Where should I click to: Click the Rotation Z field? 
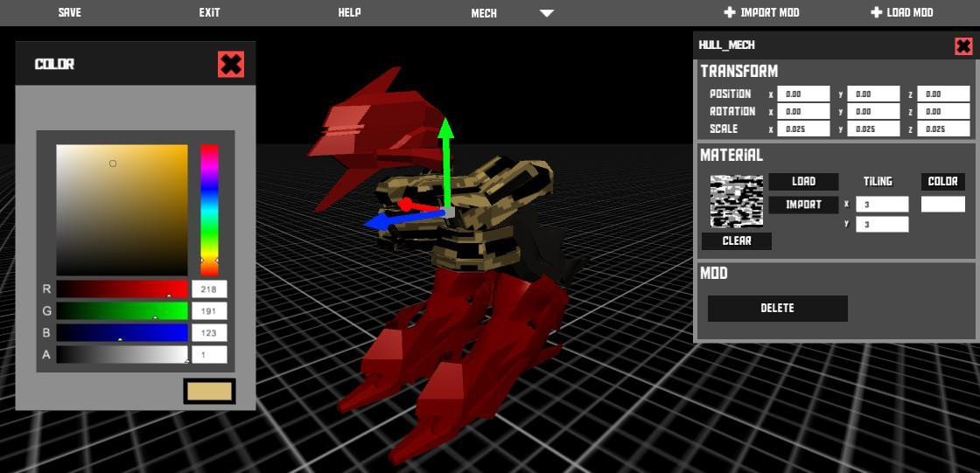[x=943, y=111]
